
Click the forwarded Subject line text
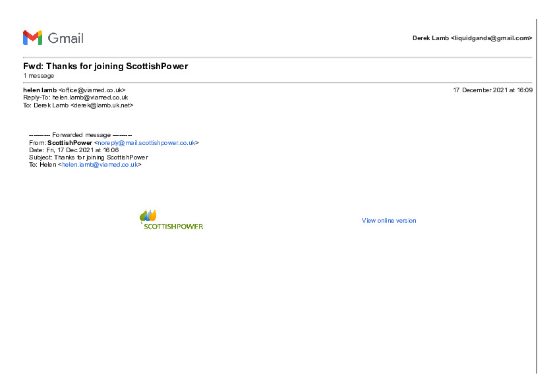pos(88,157)
